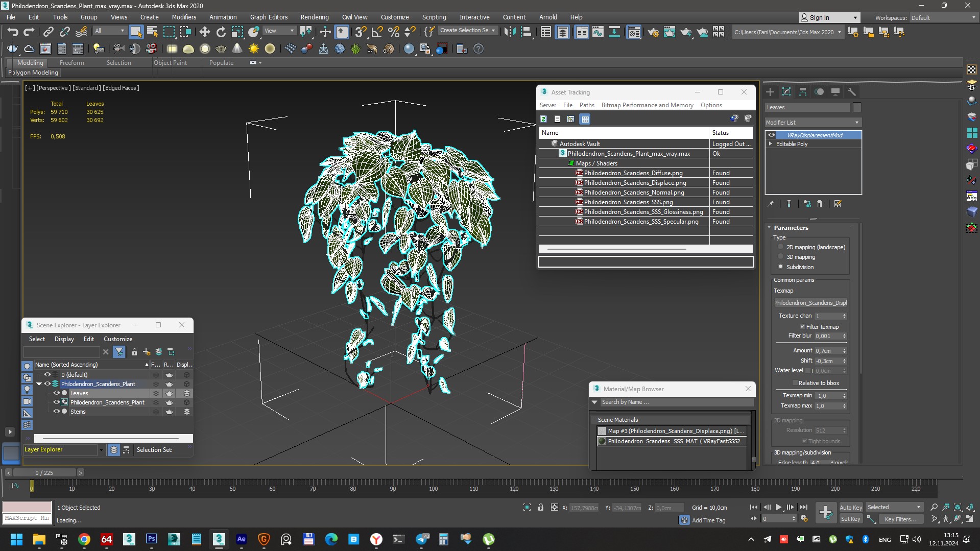Hide the Stems object eye icon

coord(57,412)
